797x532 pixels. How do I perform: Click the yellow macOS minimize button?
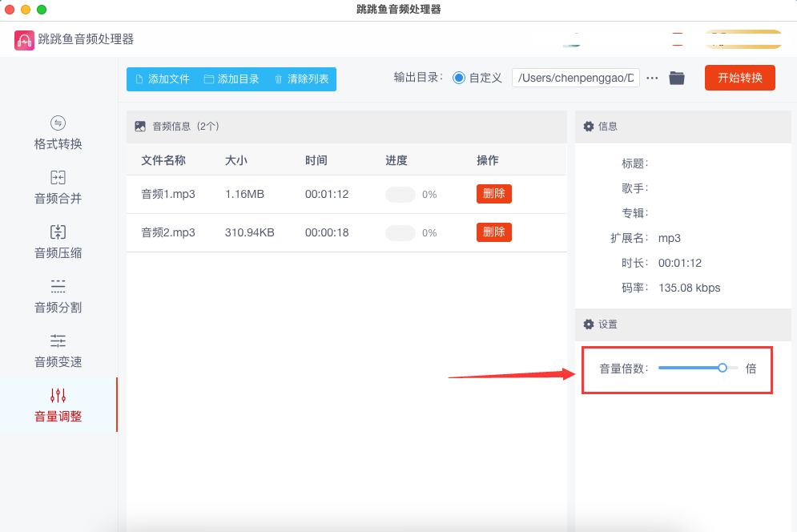click(26, 9)
